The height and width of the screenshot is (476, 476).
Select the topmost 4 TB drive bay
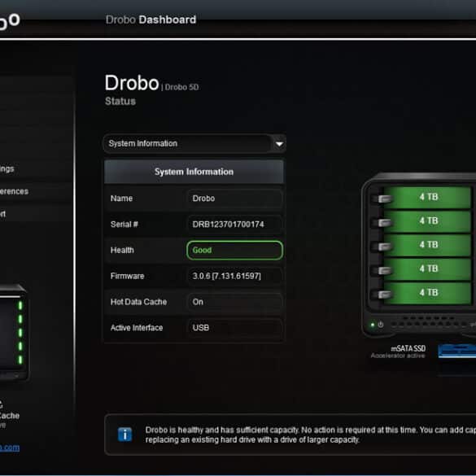[x=428, y=197]
